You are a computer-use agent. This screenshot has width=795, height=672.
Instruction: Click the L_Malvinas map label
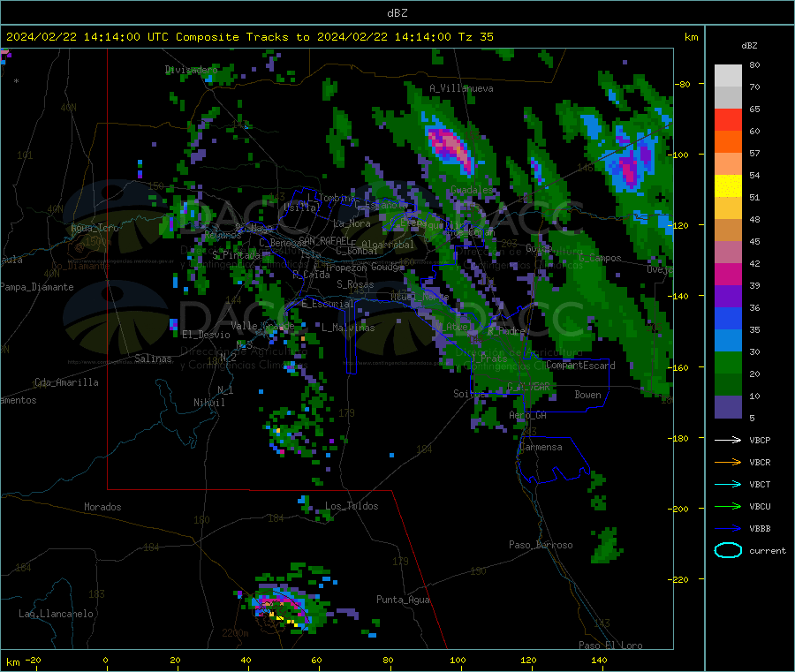[x=348, y=328]
